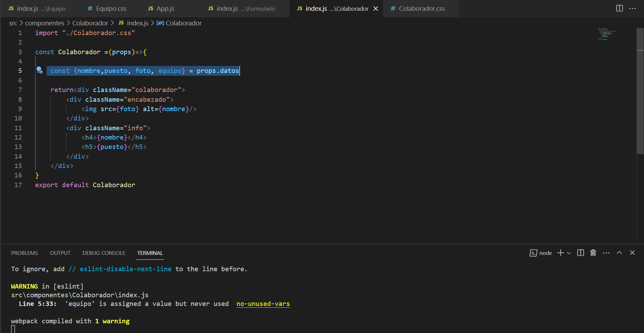Click the componentes breadcrumb
The width and height of the screenshot is (644, 333).
click(x=44, y=23)
